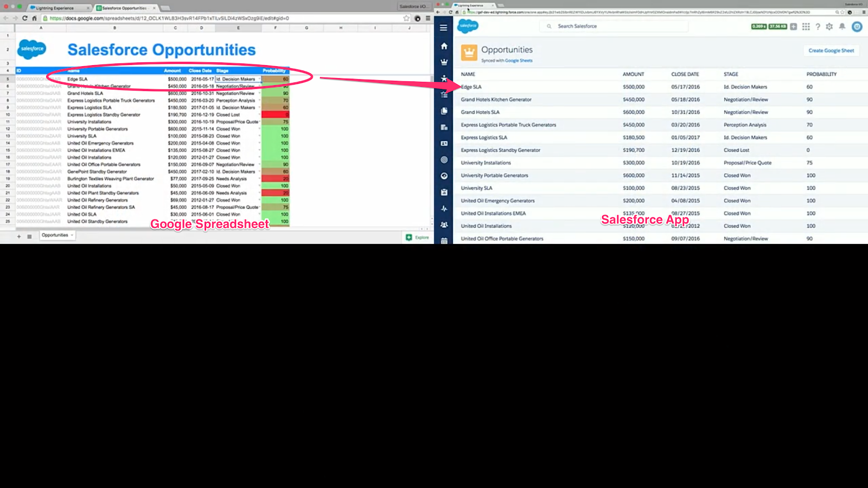Click Proposal/Price Quote stage in Salesforce
Viewport: 868px width, 488px height.
coord(748,163)
